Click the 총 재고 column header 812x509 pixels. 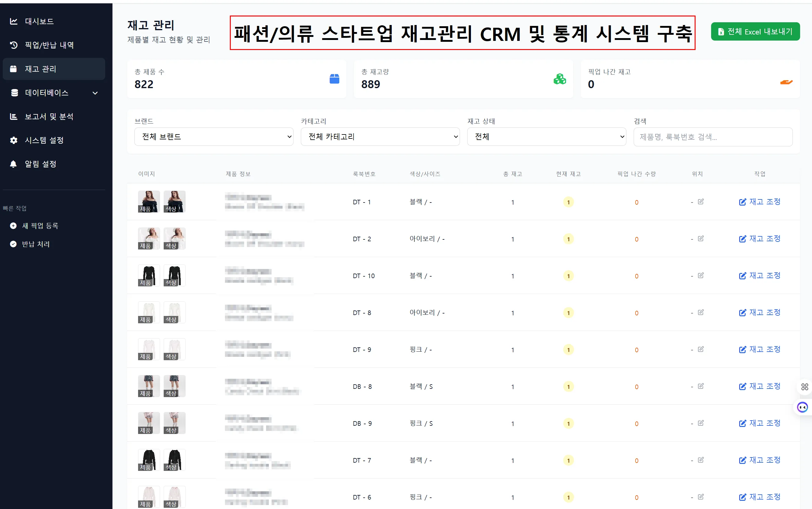[513, 174]
